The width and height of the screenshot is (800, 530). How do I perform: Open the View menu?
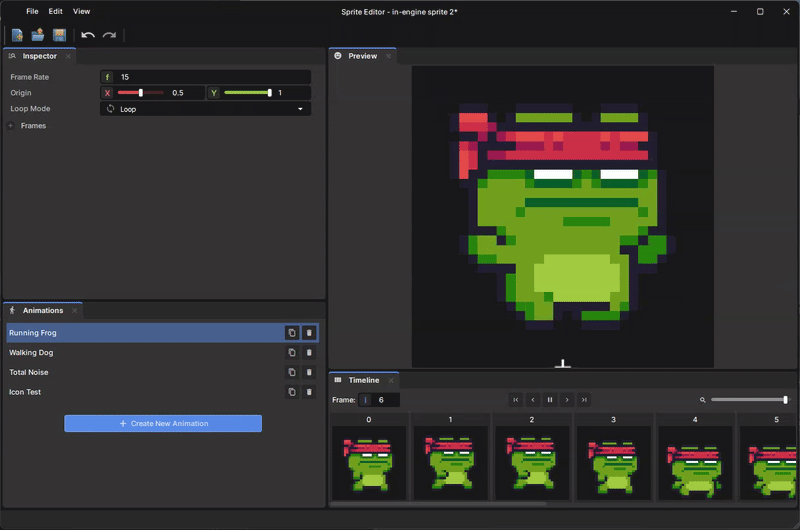point(81,11)
